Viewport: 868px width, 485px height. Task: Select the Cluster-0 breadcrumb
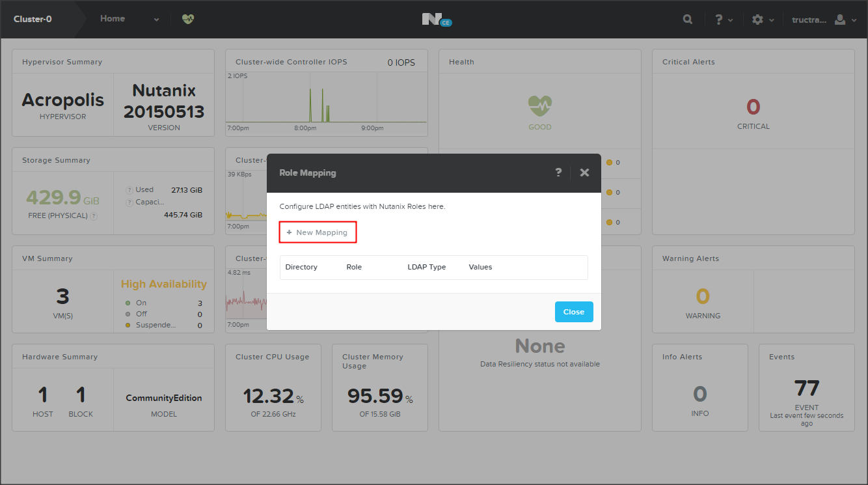point(33,20)
